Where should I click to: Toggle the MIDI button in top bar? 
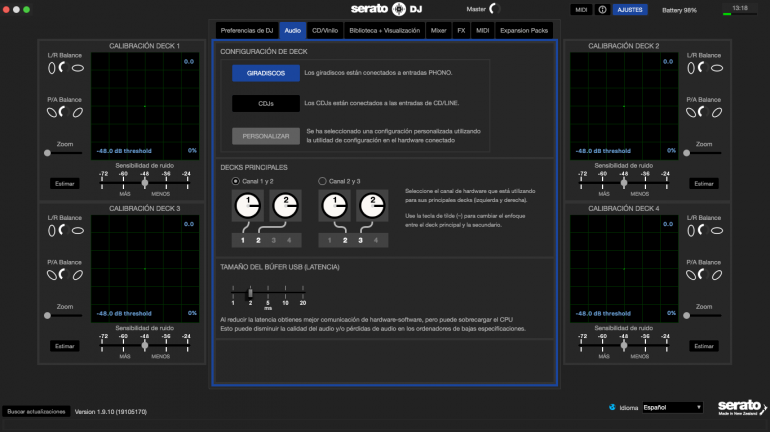(581, 9)
